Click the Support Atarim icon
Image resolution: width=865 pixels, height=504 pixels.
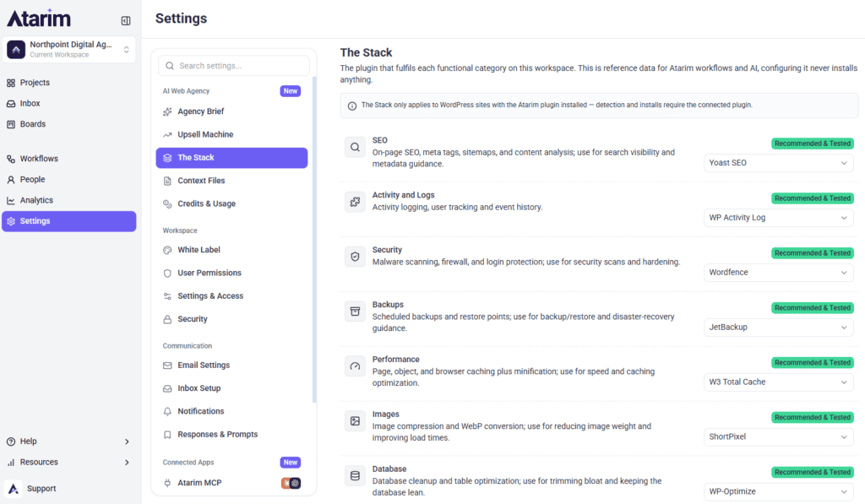pos(14,489)
